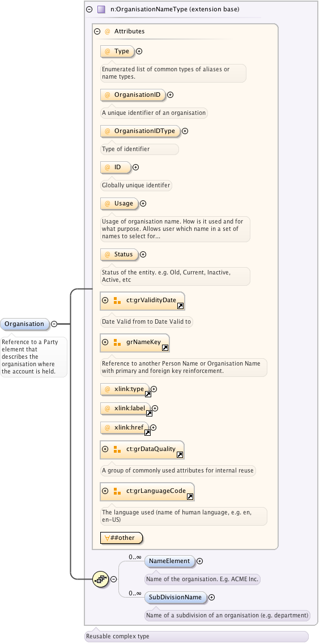Click the purple complex type icon for OrganisationNameType
Viewport: 328px width, 644px height.
[101, 9]
